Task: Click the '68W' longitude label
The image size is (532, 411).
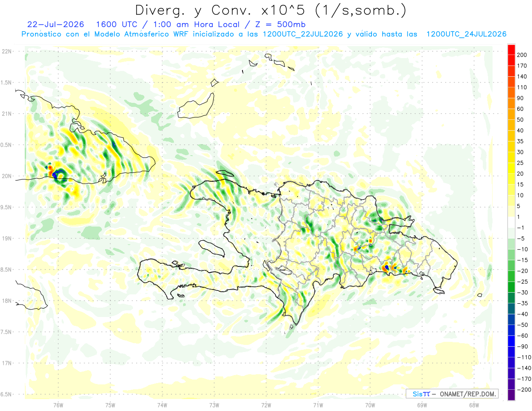Action: pos(474,405)
